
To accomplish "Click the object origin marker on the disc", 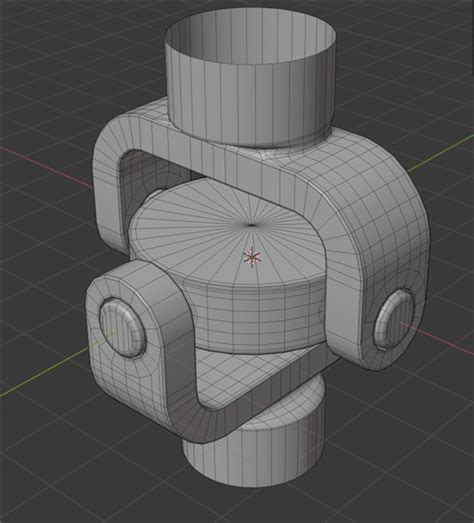I will click(252, 257).
